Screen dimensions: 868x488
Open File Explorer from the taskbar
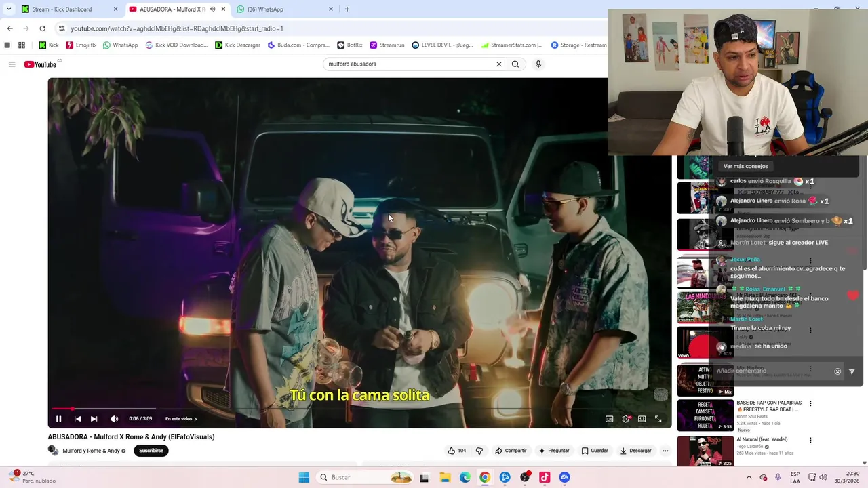[446, 477]
